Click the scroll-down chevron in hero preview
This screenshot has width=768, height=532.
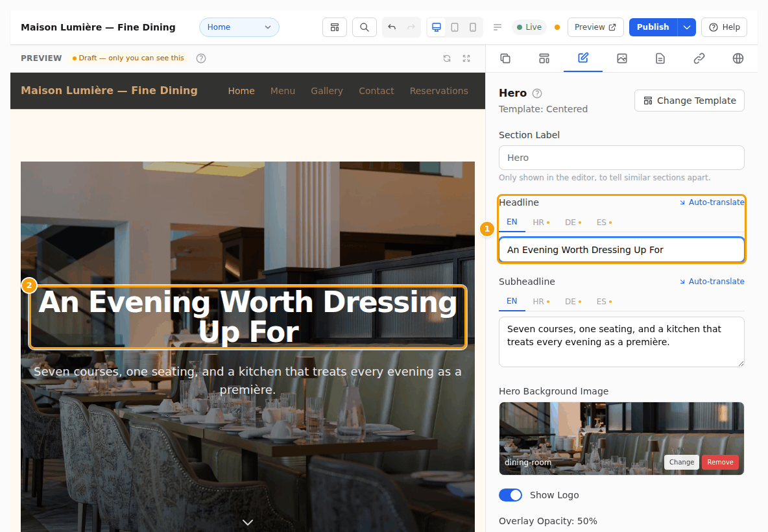(x=248, y=522)
